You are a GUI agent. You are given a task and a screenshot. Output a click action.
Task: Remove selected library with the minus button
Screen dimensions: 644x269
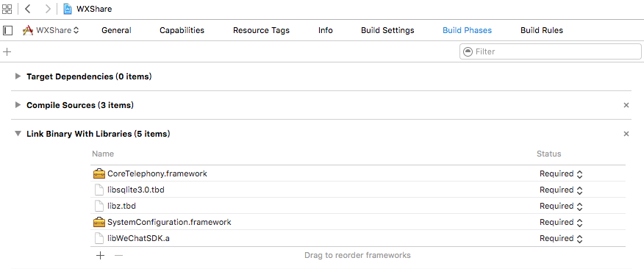118,256
